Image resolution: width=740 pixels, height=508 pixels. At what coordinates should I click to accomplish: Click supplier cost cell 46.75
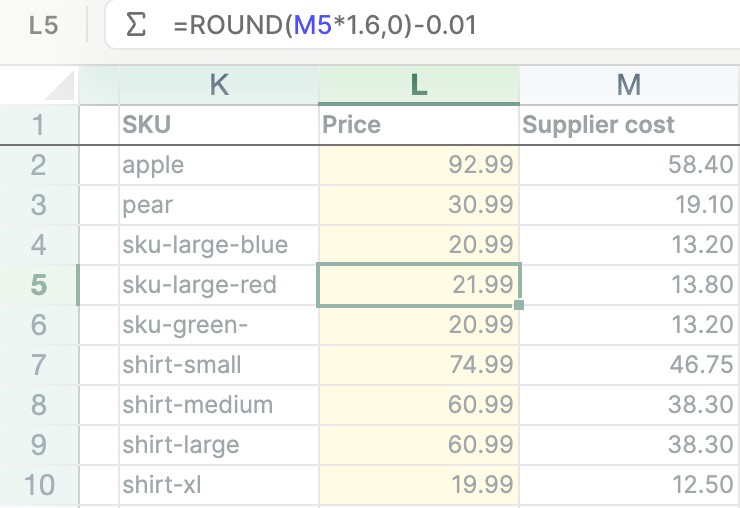[630, 365]
